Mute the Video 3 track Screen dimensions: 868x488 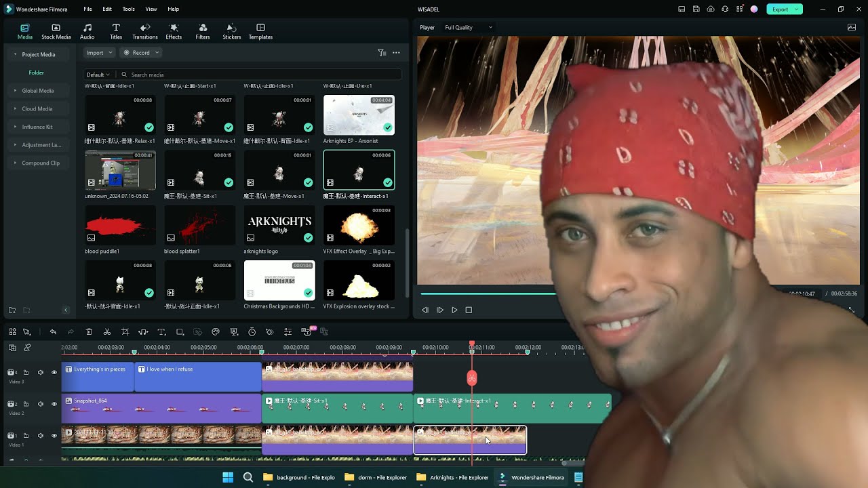(x=40, y=372)
